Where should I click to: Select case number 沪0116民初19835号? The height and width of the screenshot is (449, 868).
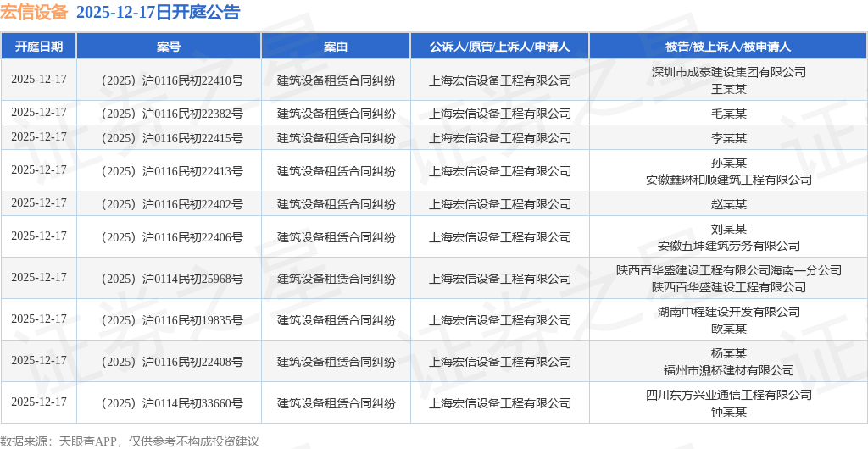pyautogui.click(x=192, y=320)
